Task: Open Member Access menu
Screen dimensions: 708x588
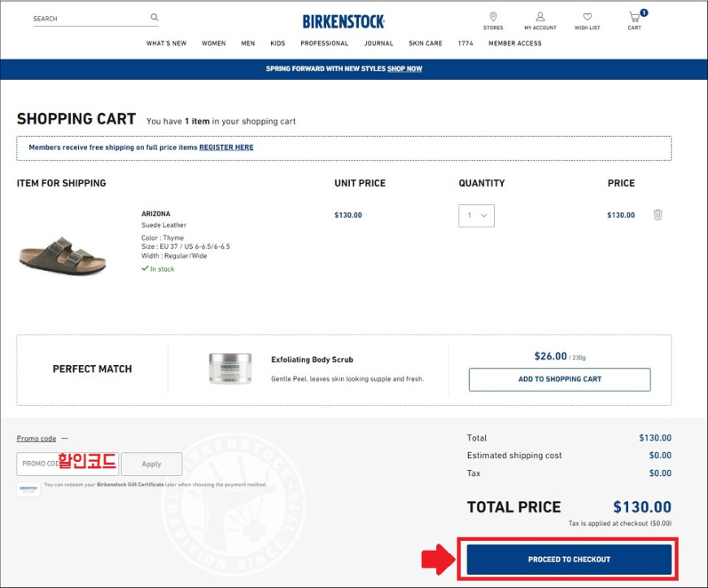Action: point(515,43)
